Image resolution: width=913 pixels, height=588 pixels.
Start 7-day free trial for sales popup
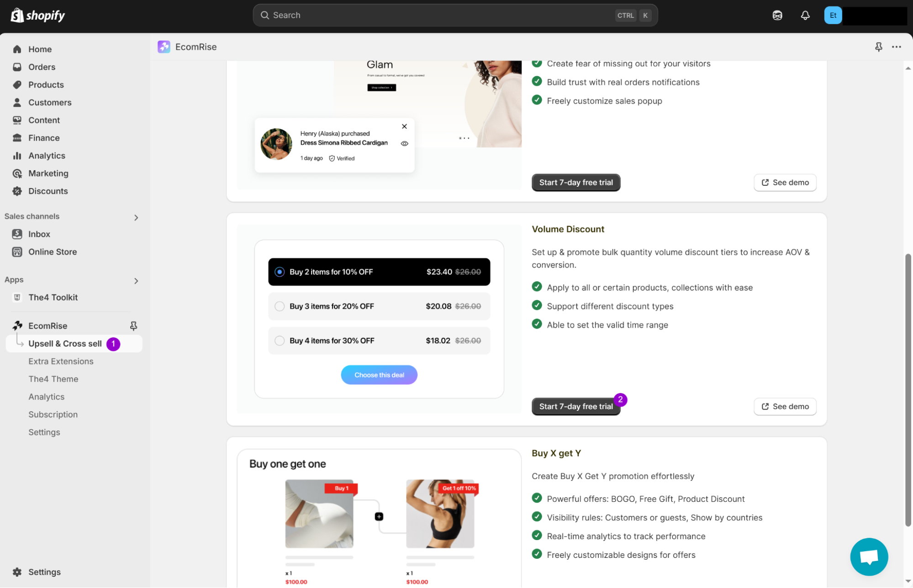(x=576, y=183)
